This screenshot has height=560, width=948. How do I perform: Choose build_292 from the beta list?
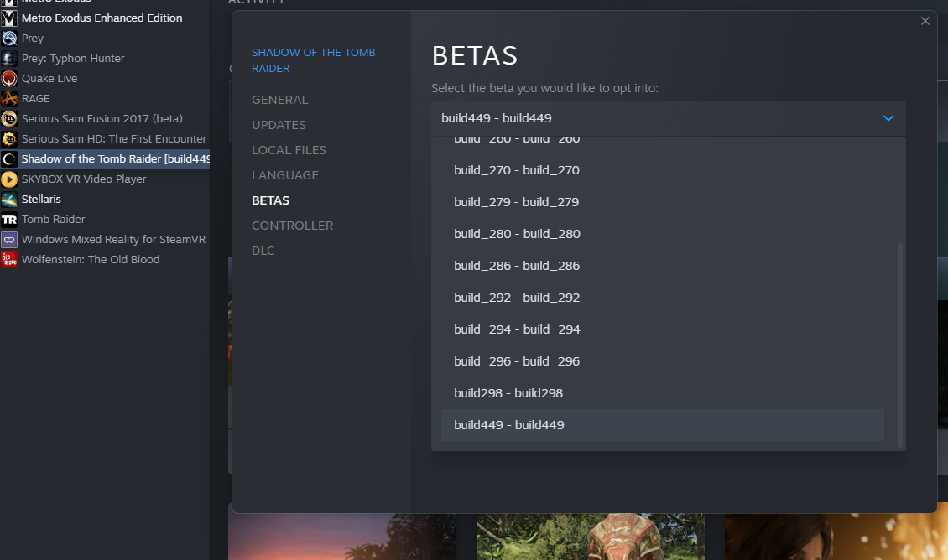(x=663, y=298)
